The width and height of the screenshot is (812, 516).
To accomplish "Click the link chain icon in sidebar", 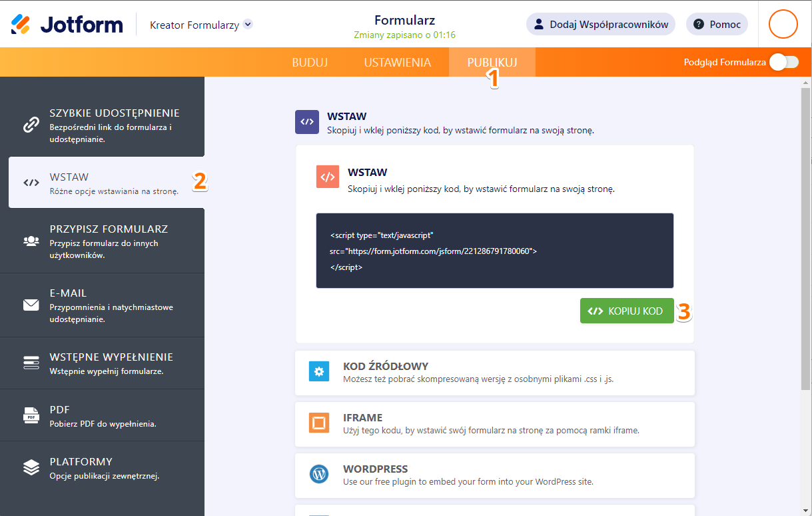I will (x=31, y=125).
